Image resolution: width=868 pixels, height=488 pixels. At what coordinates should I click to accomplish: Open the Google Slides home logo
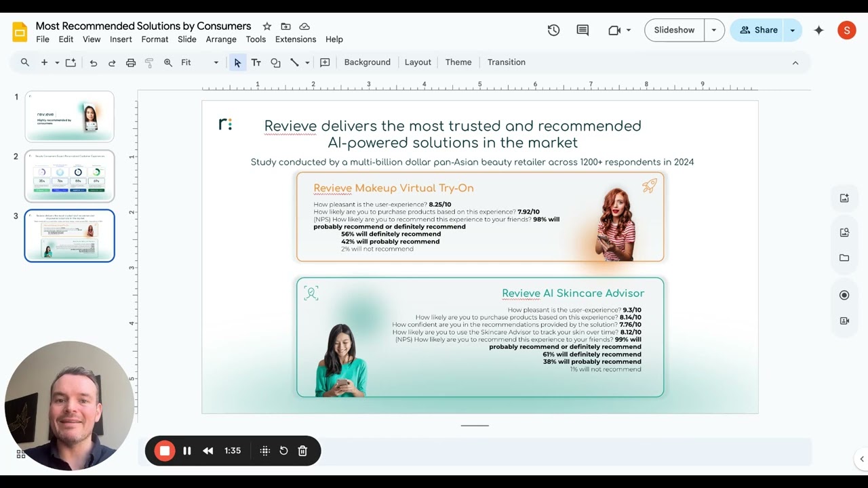coord(20,31)
